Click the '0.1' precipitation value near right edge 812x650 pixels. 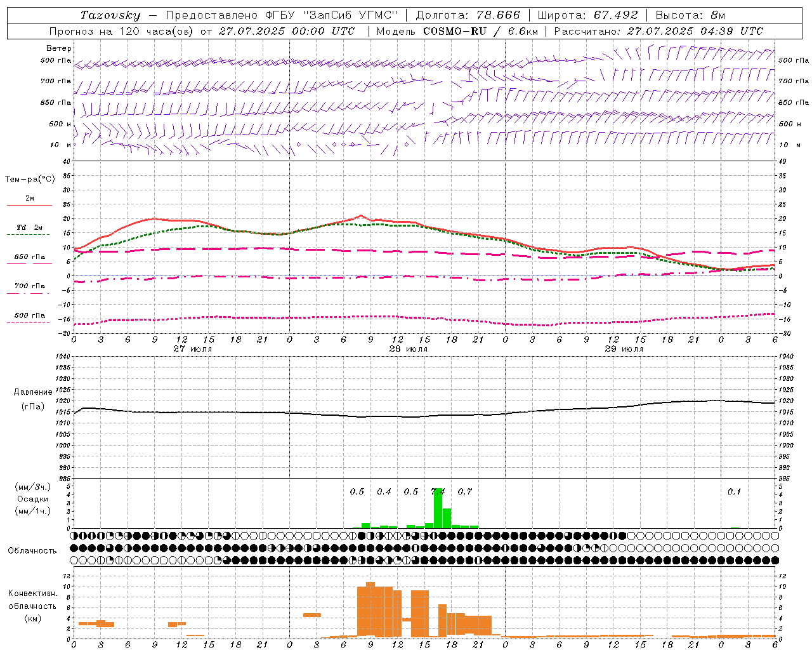click(734, 491)
